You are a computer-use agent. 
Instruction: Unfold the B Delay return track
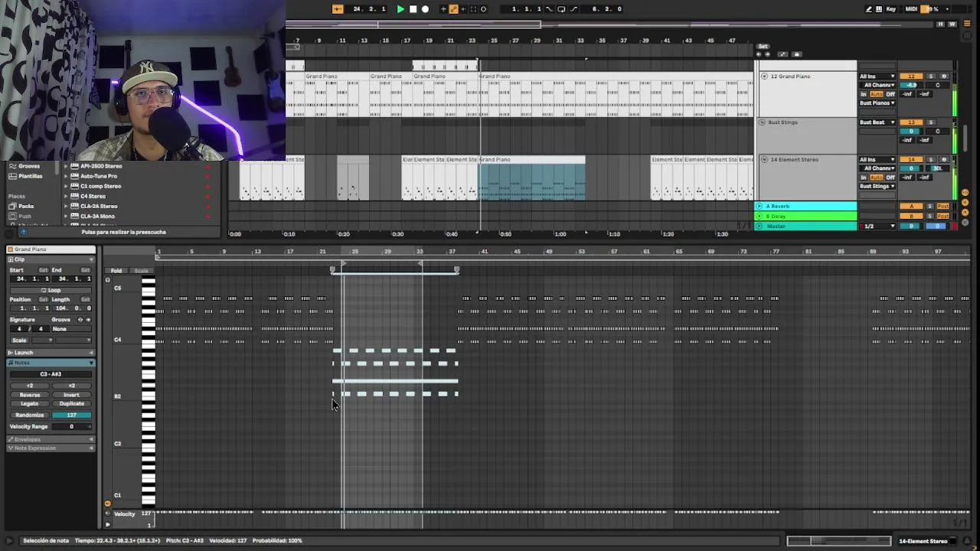click(759, 217)
